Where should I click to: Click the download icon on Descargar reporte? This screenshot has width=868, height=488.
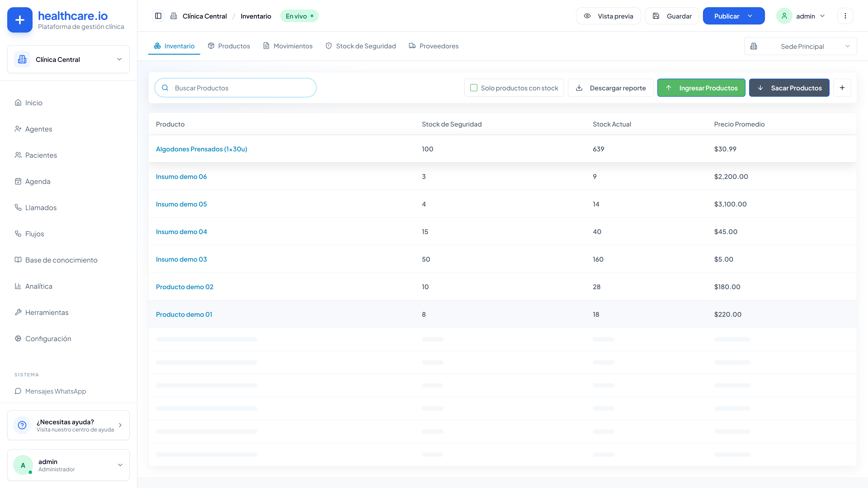(x=579, y=88)
